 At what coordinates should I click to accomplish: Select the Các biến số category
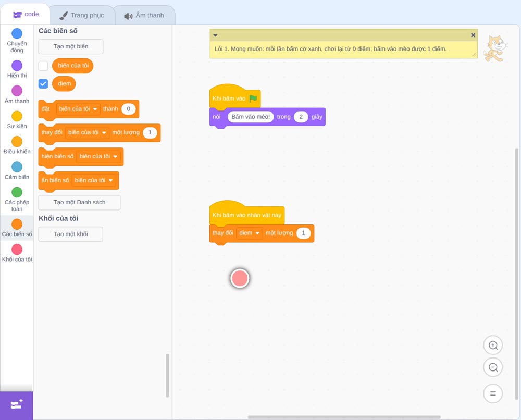click(x=17, y=228)
